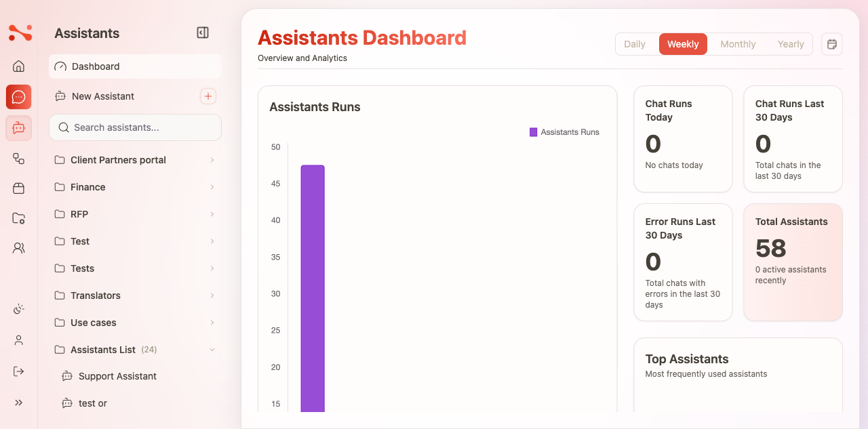Open the Dashboard menu item

pos(135,66)
